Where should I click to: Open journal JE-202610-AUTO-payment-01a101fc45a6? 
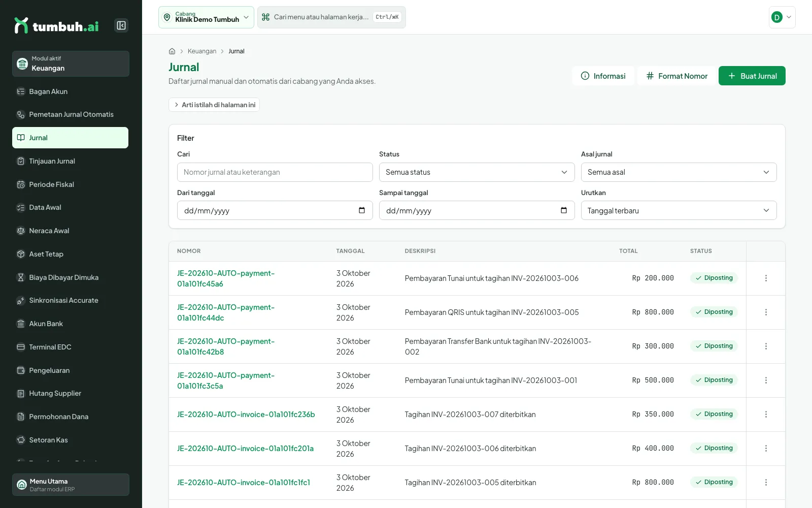(x=226, y=278)
